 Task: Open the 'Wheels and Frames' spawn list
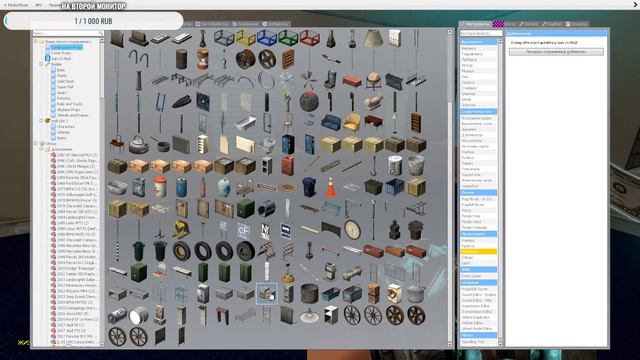coord(73,116)
